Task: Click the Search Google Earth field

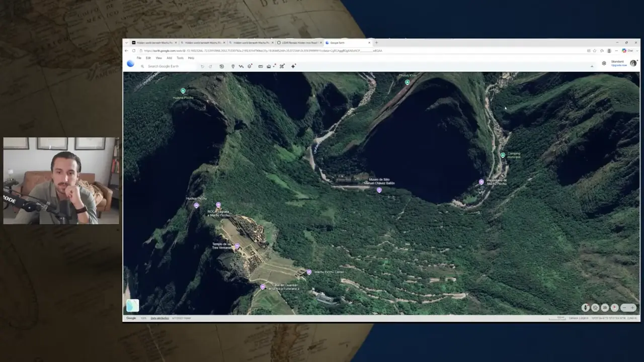Action: coord(169,66)
